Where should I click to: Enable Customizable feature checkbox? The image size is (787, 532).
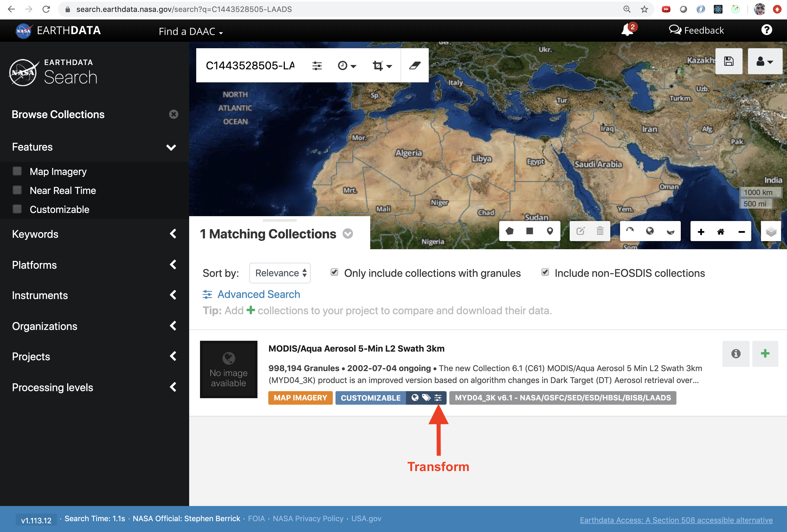(x=17, y=209)
